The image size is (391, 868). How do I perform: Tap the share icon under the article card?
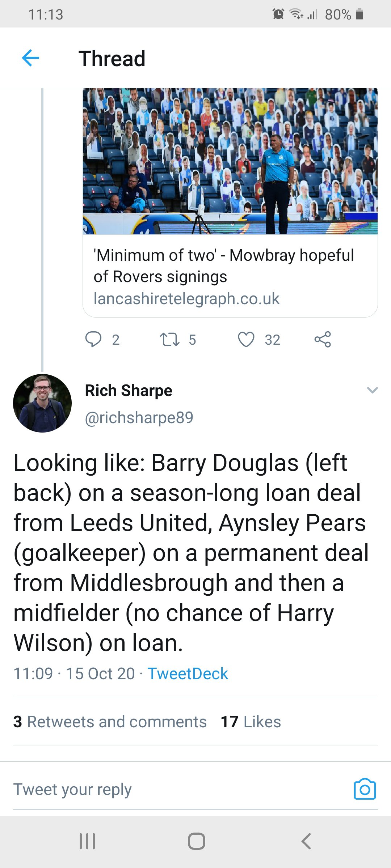pyautogui.click(x=323, y=339)
